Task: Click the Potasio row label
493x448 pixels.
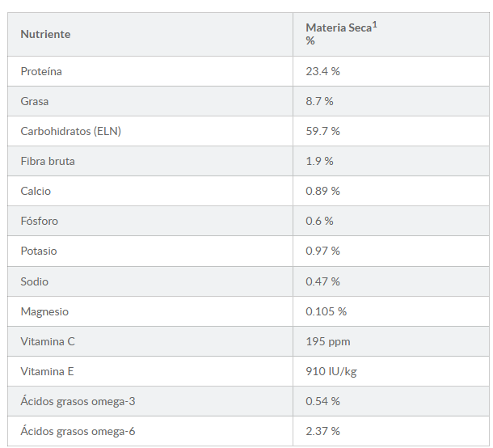Action: pyautogui.click(x=39, y=251)
